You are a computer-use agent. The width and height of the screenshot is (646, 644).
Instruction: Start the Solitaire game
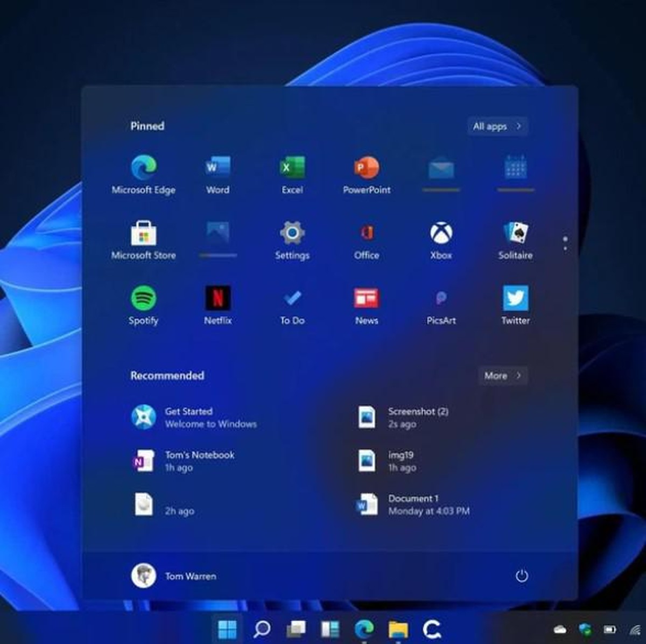click(x=515, y=240)
